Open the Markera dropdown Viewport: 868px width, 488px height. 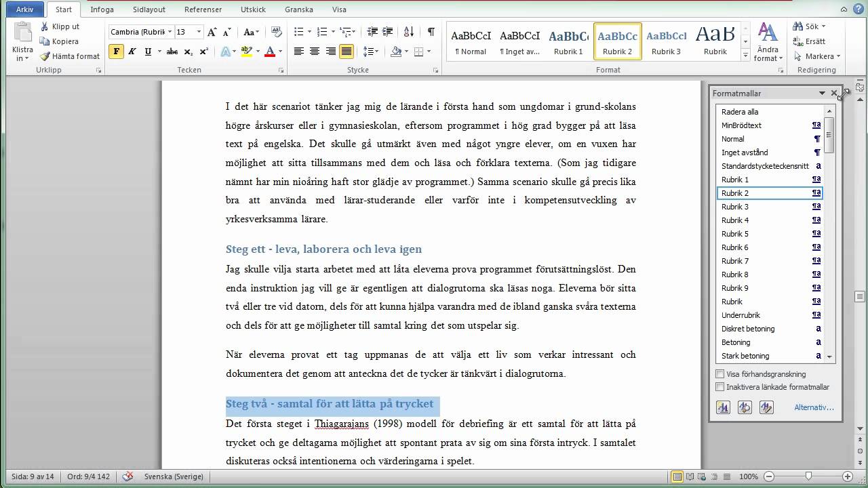[x=817, y=56]
